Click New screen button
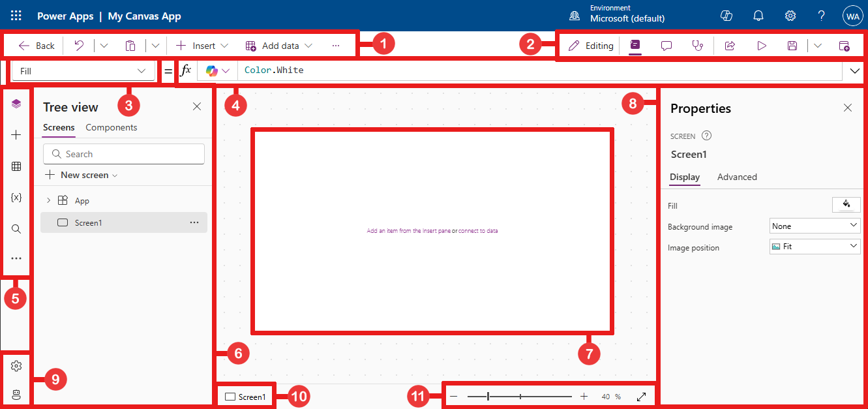This screenshot has width=868, height=409. pos(82,175)
